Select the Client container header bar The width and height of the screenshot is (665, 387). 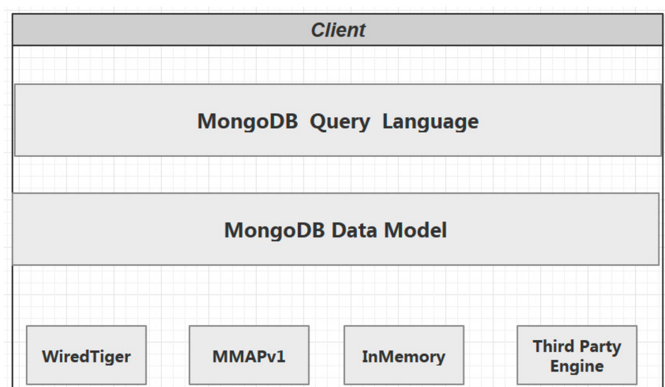(x=338, y=30)
